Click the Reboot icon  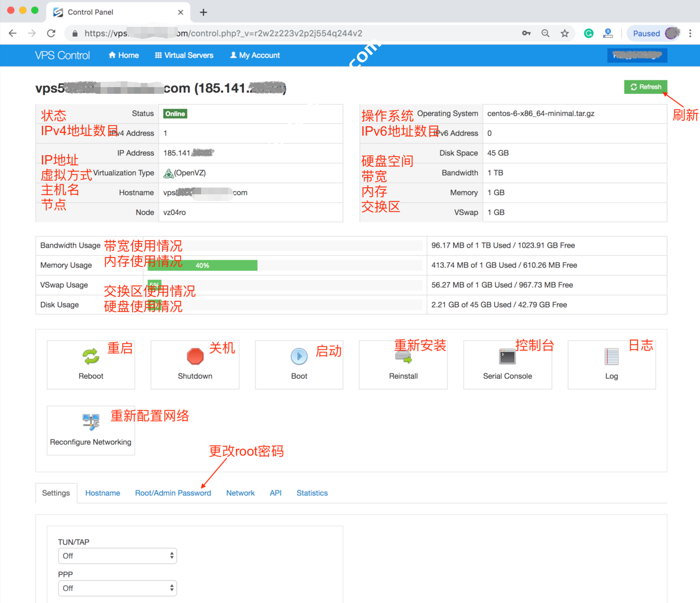[x=91, y=356]
